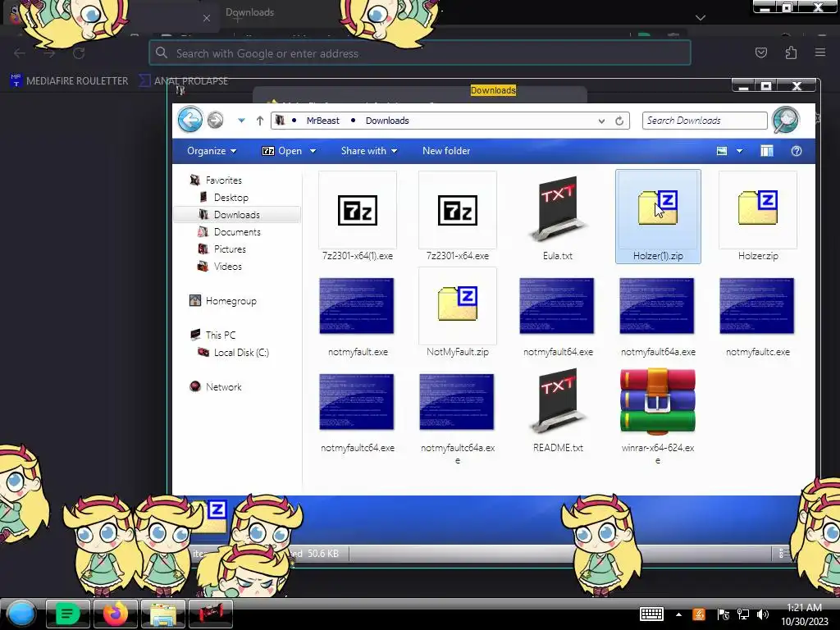Open Firefox from the taskbar
The height and width of the screenshot is (630, 840).
[115, 614]
